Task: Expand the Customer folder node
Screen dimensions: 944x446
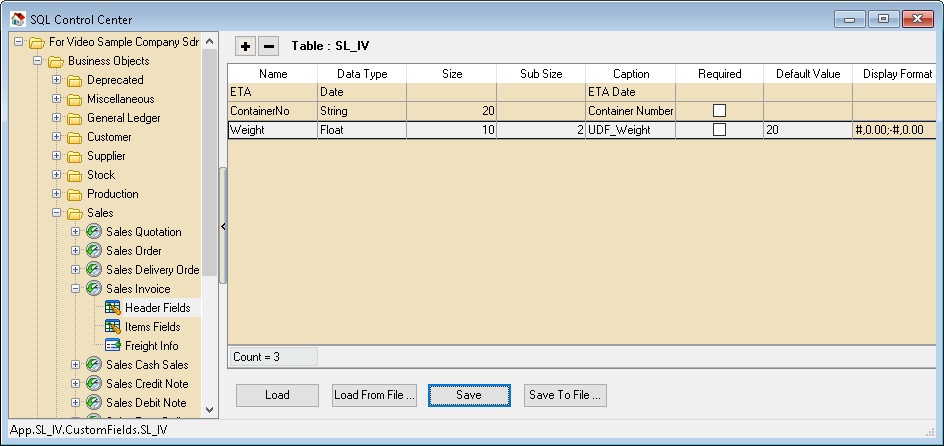Action: [x=57, y=137]
